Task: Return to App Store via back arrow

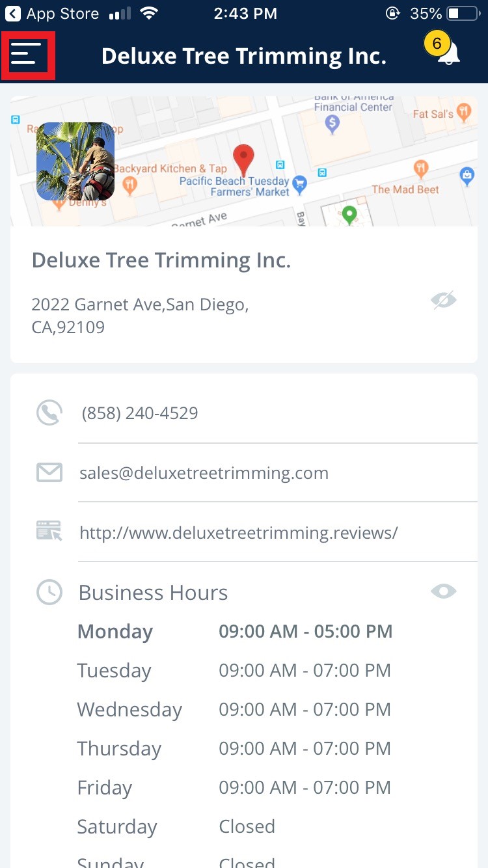Action: (x=12, y=13)
